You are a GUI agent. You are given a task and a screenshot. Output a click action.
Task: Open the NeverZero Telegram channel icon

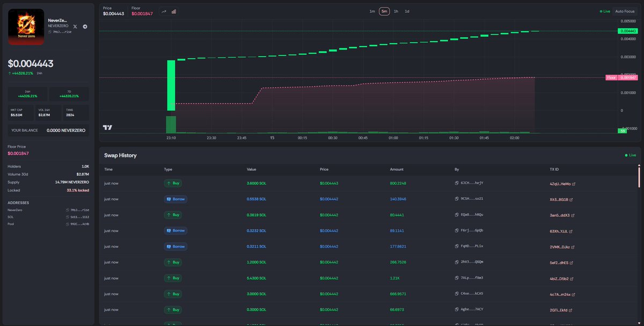(x=85, y=26)
